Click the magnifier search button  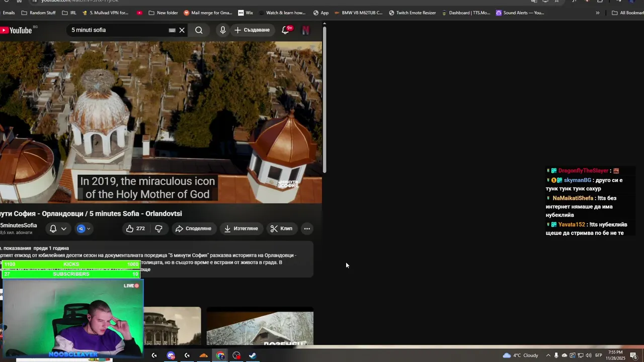pyautogui.click(x=199, y=30)
